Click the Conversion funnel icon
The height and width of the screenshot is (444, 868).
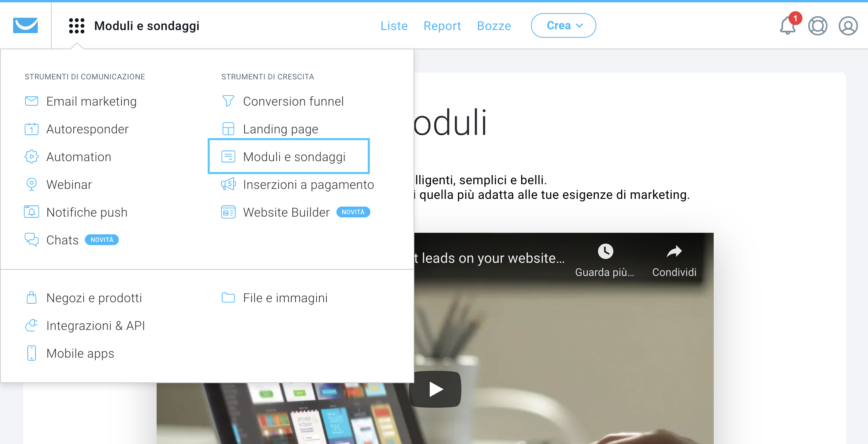(x=228, y=101)
